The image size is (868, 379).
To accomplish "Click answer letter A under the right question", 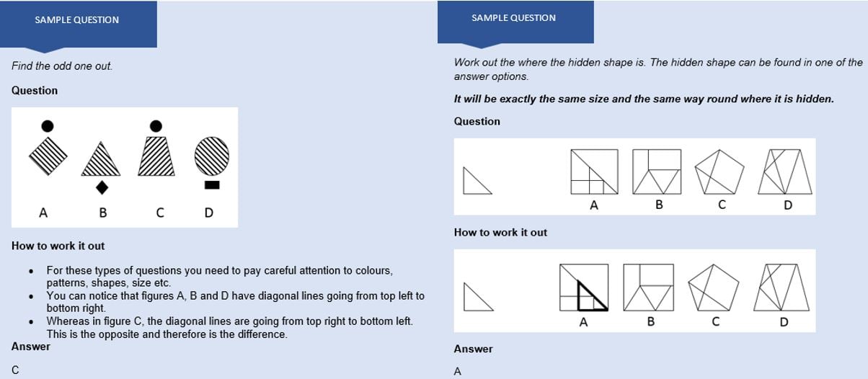I will click(x=458, y=372).
